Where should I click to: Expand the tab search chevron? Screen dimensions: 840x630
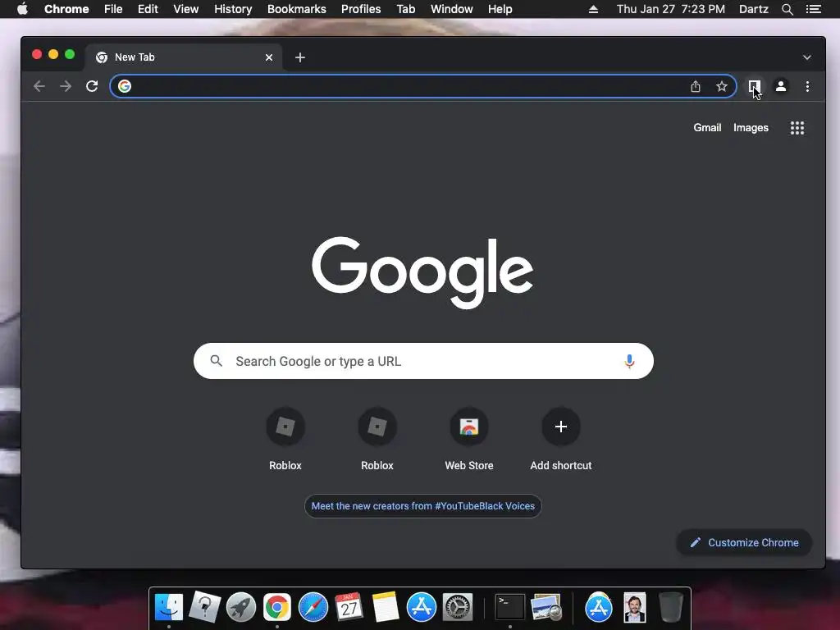pyautogui.click(x=807, y=57)
